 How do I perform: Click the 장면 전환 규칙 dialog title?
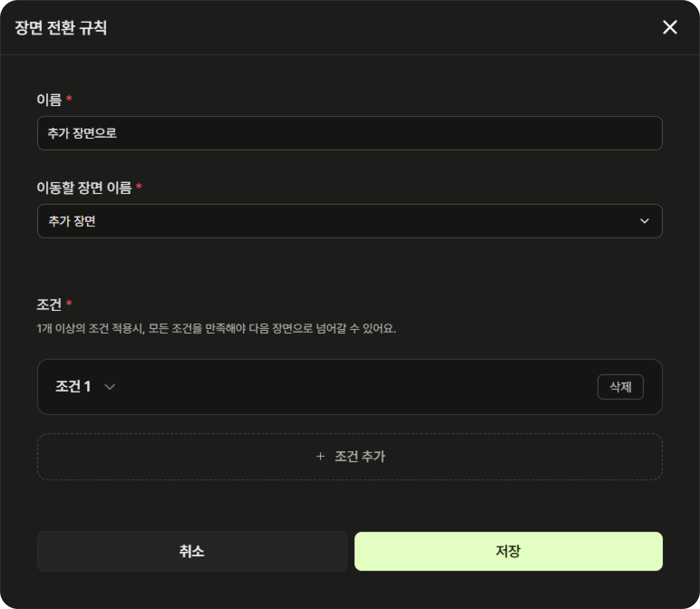(61, 28)
